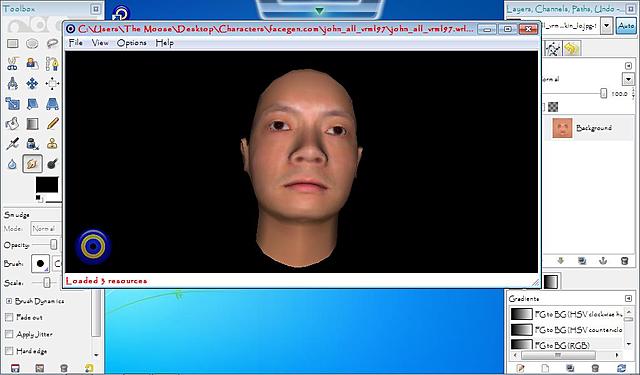The image size is (640, 375).
Task: Restore tool options icon at Toolbox bottom
Action: click(x=40, y=368)
